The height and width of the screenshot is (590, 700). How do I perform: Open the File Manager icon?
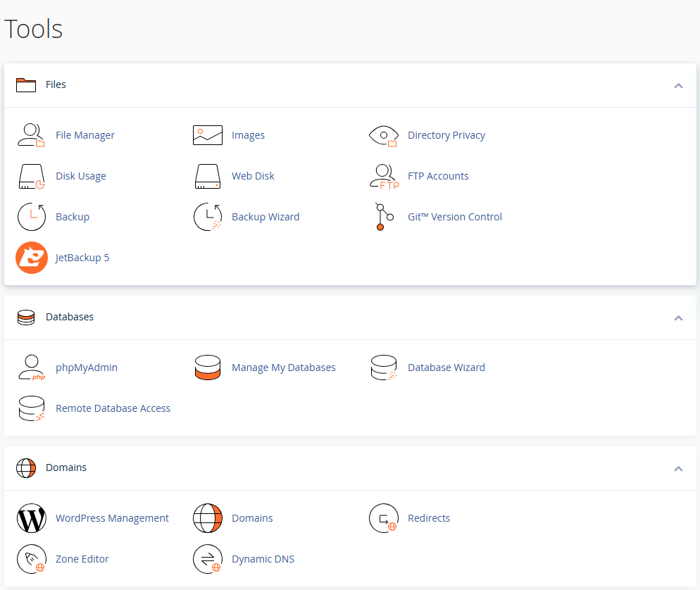(31, 135)
